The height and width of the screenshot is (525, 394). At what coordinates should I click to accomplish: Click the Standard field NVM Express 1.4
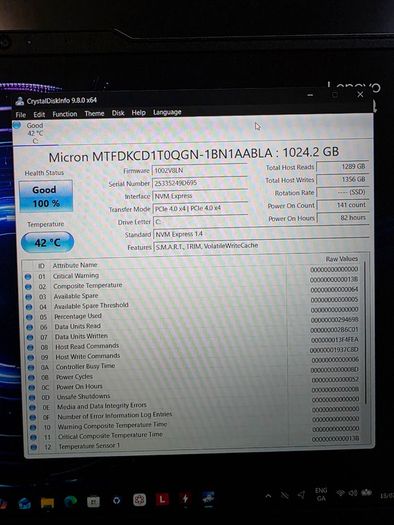pos(261,233)
